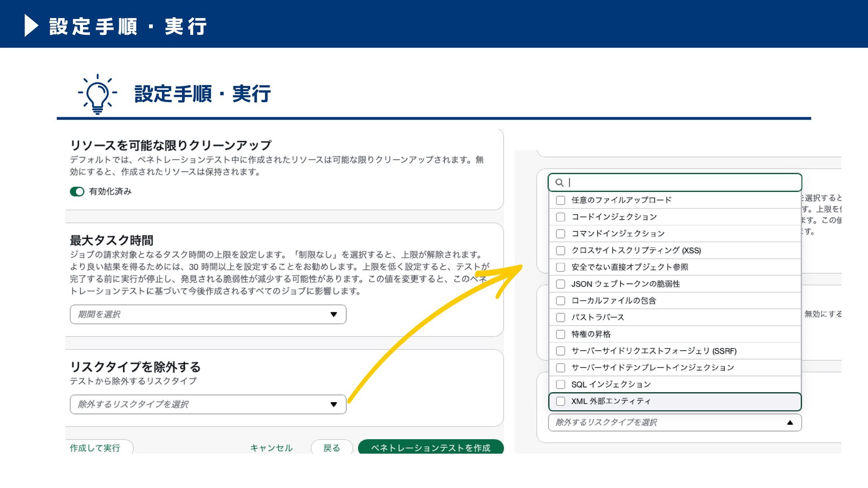Click the リソースを可能な限りクリーンアップ heading

(x=170, y=145)
